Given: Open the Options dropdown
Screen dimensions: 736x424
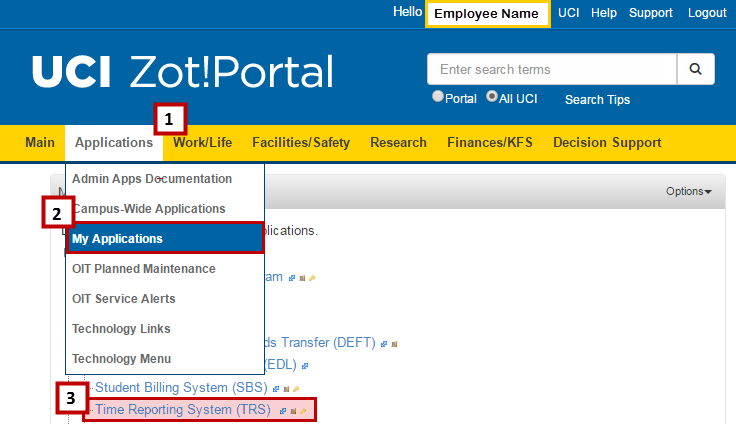Looking at the screenshot, I should (689, 191).
